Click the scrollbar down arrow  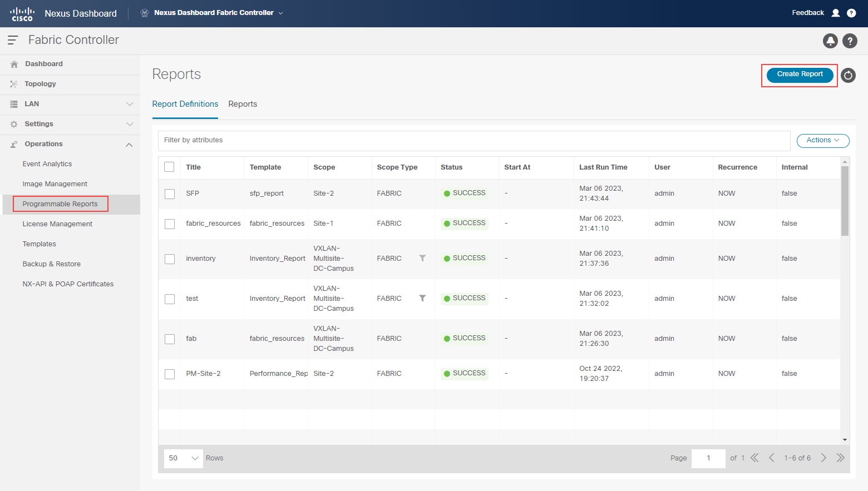point(845,440)
